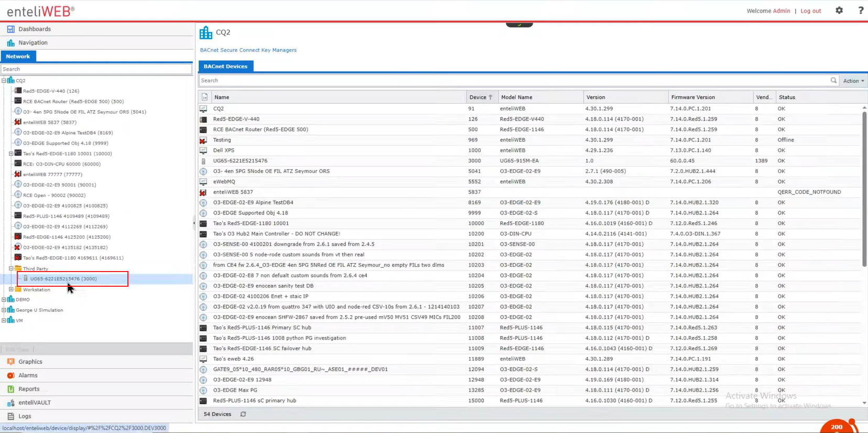Click the Alarms bell icon
The width and height of the screenshot is (868, 433).
(x=10, y=375)
